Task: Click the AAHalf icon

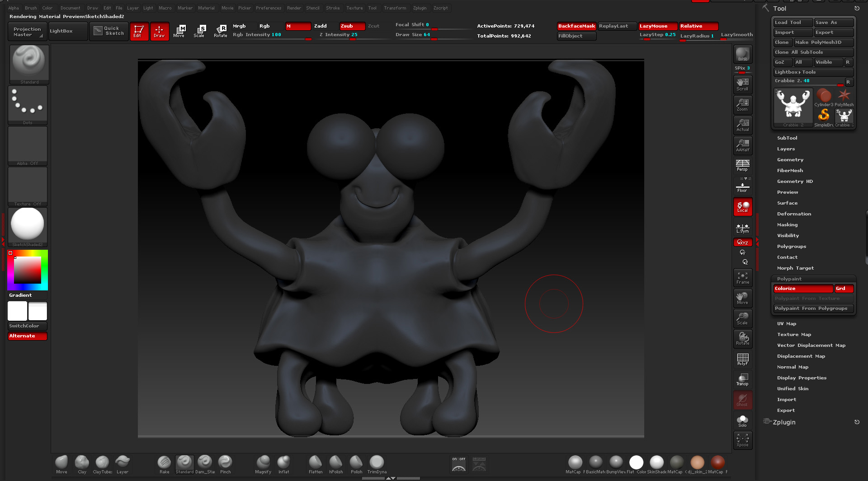Action: click(743, 145)
